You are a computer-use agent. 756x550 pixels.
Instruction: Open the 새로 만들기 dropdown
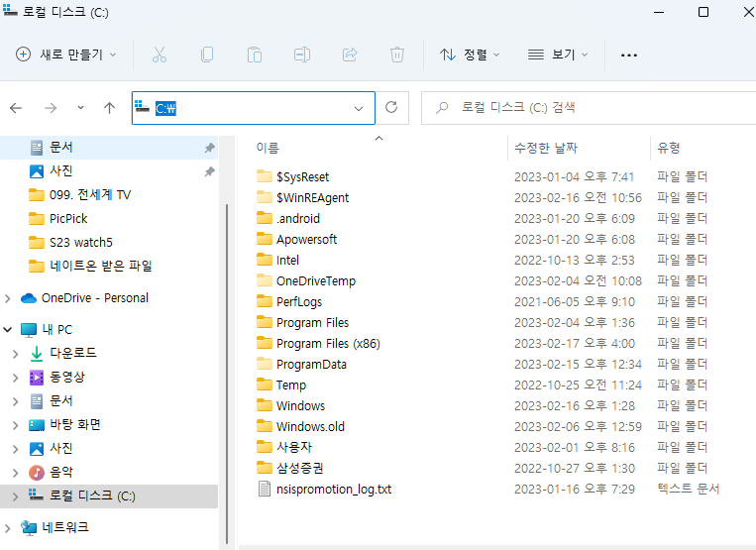pos(66,55)
